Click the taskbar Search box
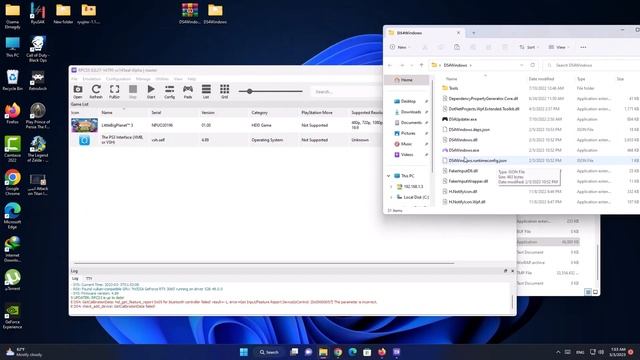640x360 pixels. click(x=269, y=352)
